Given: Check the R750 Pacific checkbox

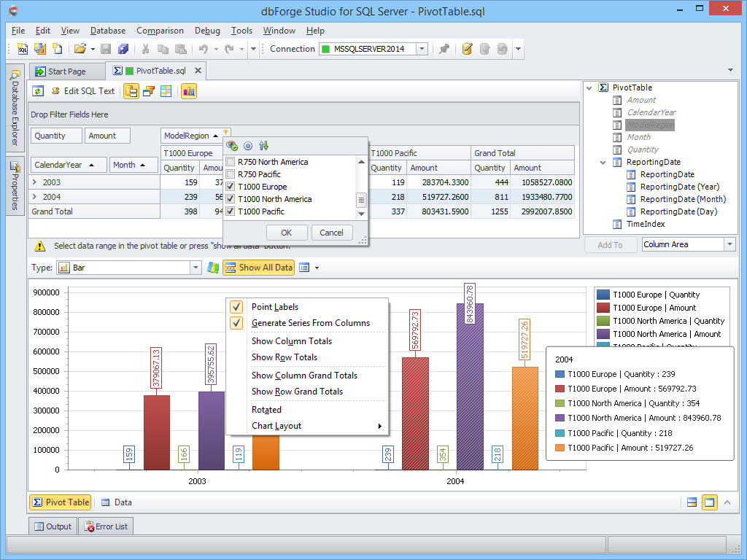Looking at the screenshot, I should pos(231,174).
